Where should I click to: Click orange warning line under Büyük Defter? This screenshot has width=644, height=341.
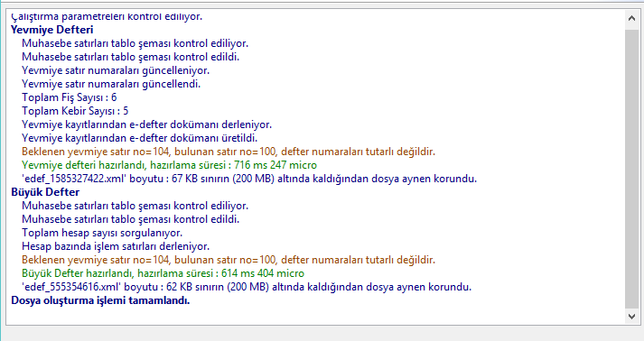click(x=229, y=260)
